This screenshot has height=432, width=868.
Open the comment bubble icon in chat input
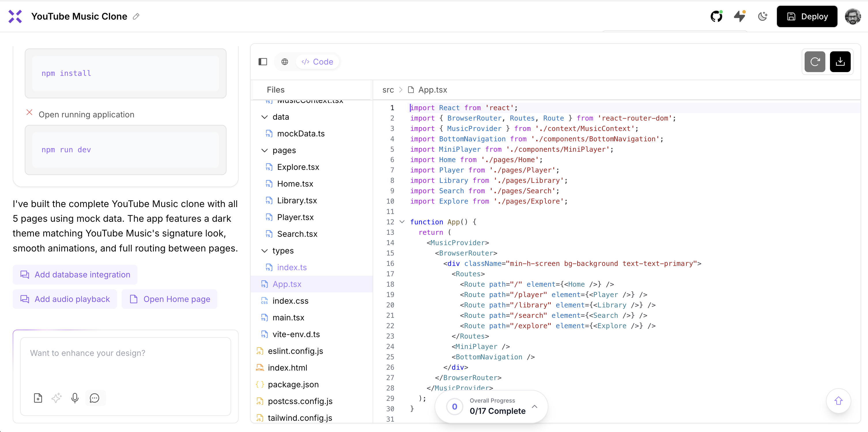tap(95, 398)
